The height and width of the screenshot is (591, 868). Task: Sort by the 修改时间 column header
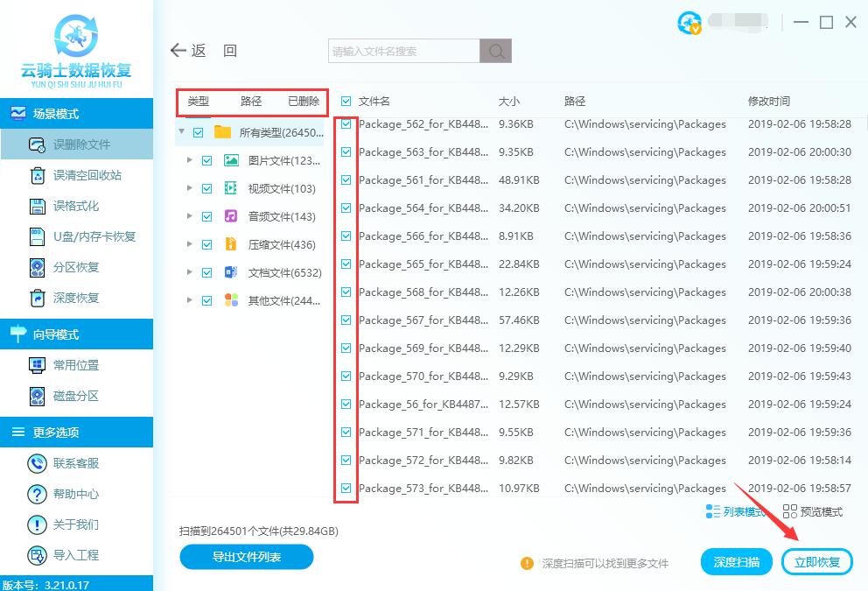click(x=769, y=102)
